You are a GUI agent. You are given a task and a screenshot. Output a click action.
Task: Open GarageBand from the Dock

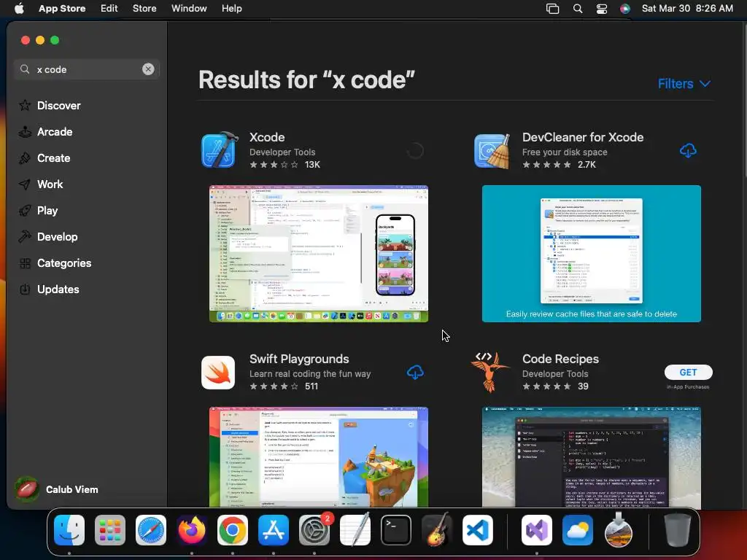pyautogui.click(x=437, y=529)
